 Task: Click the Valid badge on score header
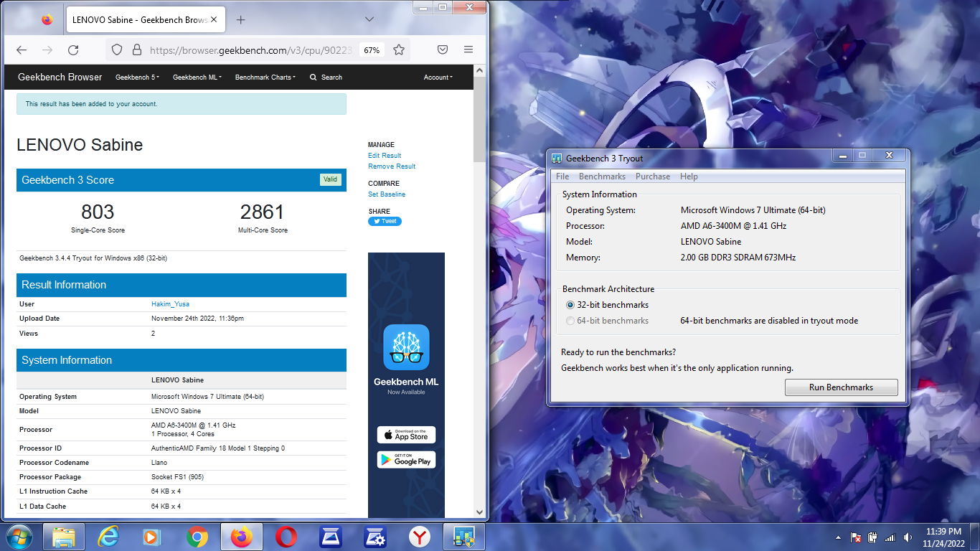coord(330,179)
